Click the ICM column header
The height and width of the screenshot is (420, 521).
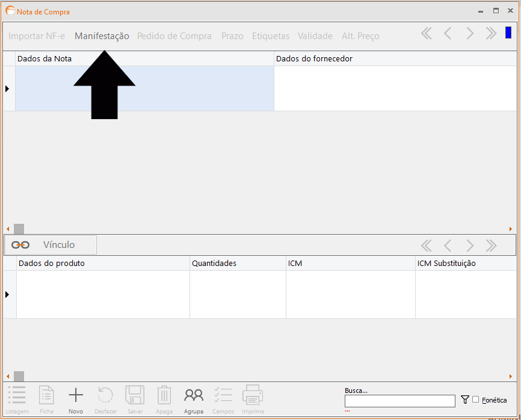pyautogui.click(x=351, y=263)
